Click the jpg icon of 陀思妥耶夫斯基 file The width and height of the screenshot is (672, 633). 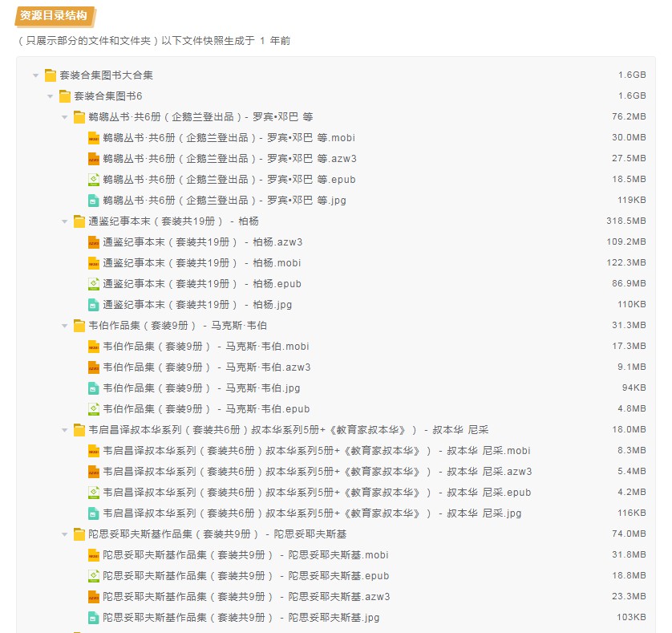94,618
